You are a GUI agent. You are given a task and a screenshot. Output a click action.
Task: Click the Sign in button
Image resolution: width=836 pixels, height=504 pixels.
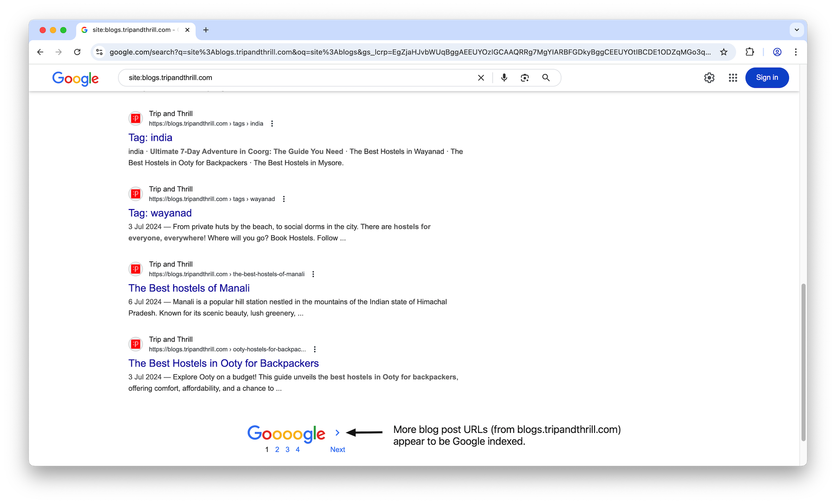pos(767,78)
